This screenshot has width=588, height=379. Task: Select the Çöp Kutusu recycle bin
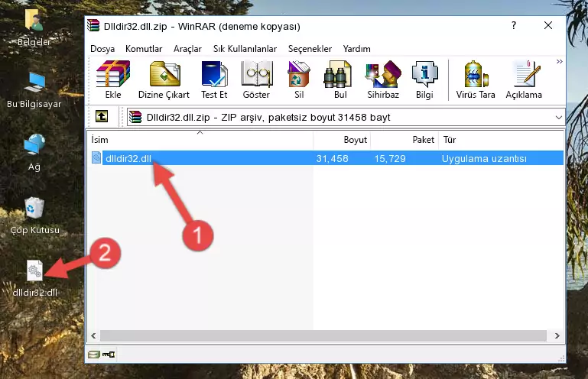(x=34, y=216)
